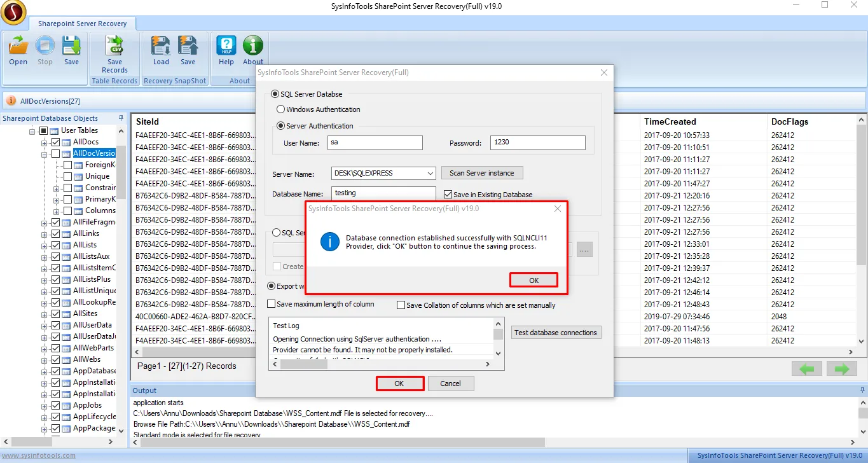Click the table icon beside AllDocs
Viewport: 868px width, 463px height.
pyautogui.click(x=67, y=142)
